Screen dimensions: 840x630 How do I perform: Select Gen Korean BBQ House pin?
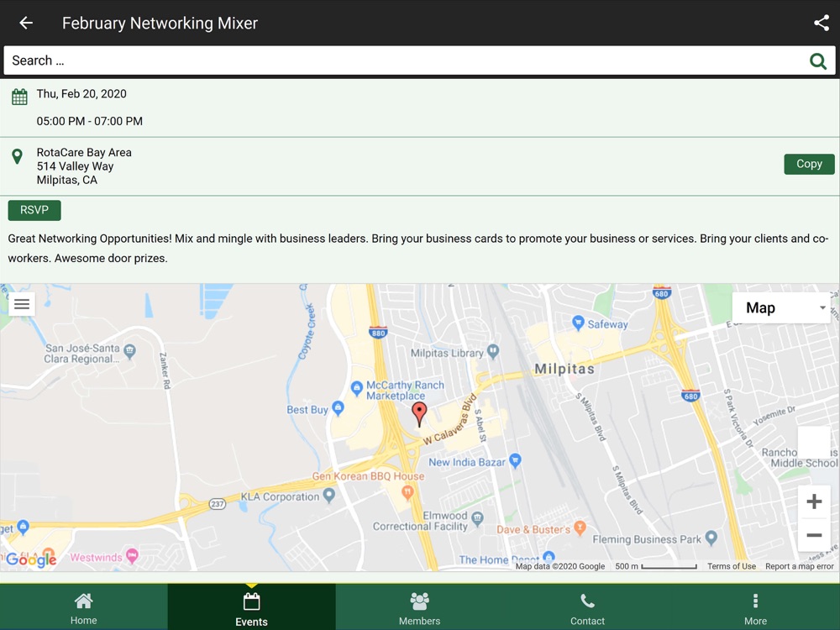pyautogui.click(x=407, y=491)
